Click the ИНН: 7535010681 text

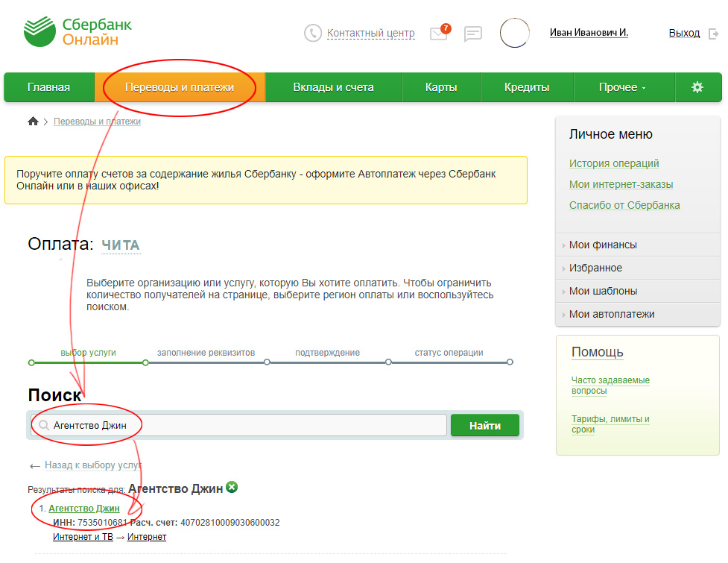[x=90, y=523]
